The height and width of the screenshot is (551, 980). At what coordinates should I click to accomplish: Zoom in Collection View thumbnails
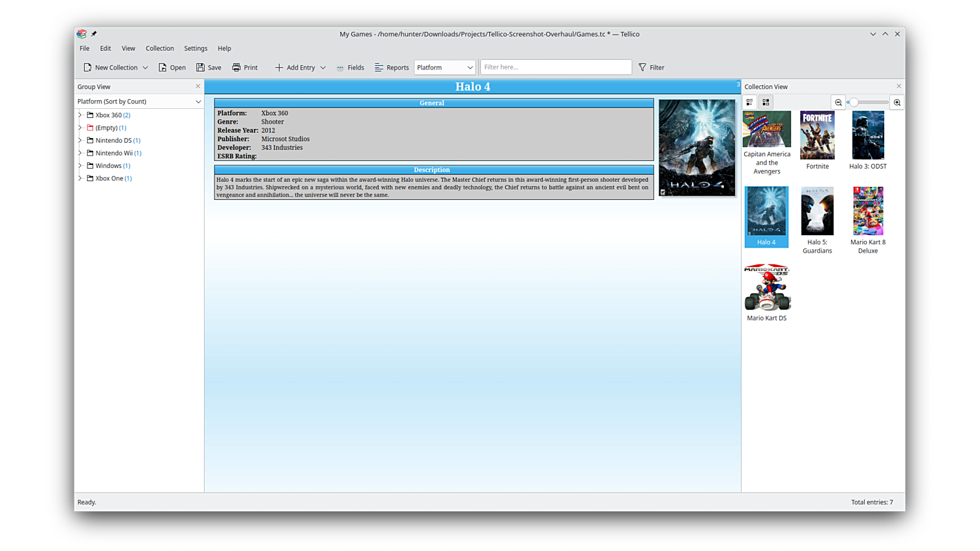tap(897, 102)
